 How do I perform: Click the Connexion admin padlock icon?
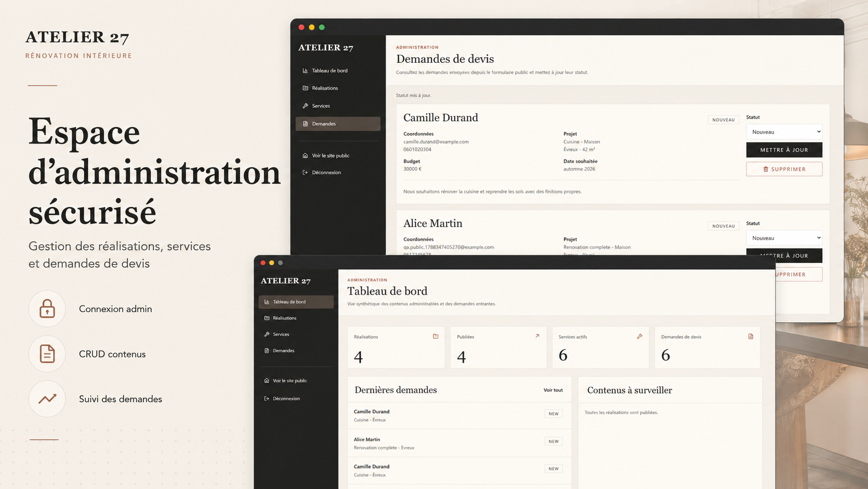point(47,309)
